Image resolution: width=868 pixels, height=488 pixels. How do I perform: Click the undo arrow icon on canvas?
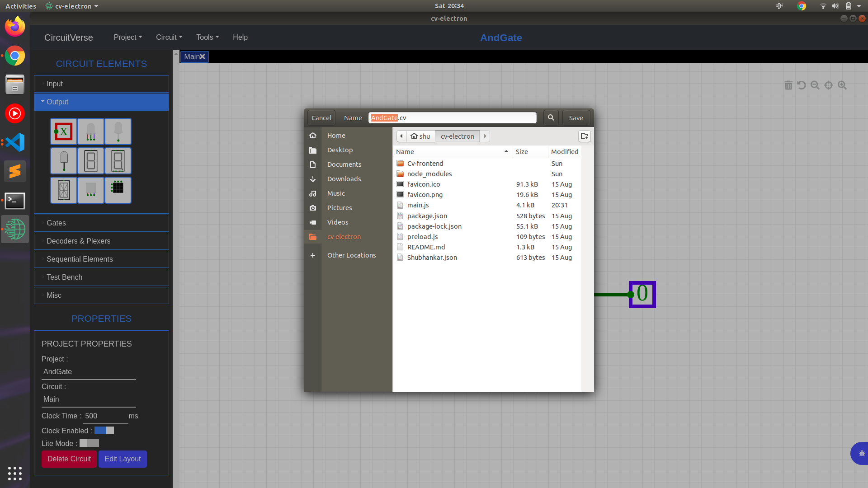click(x=802, y=85)
